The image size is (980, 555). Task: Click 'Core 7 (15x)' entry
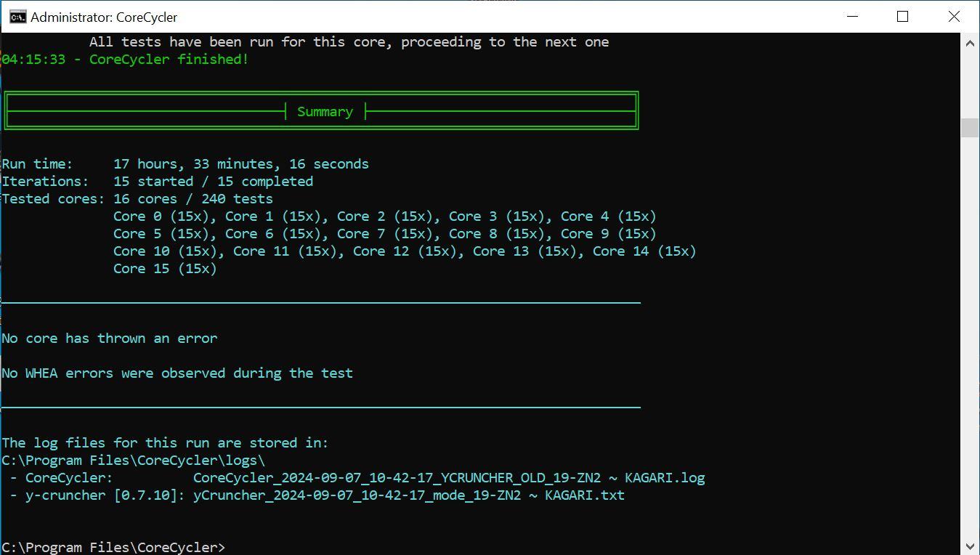[x=385, y=234]
